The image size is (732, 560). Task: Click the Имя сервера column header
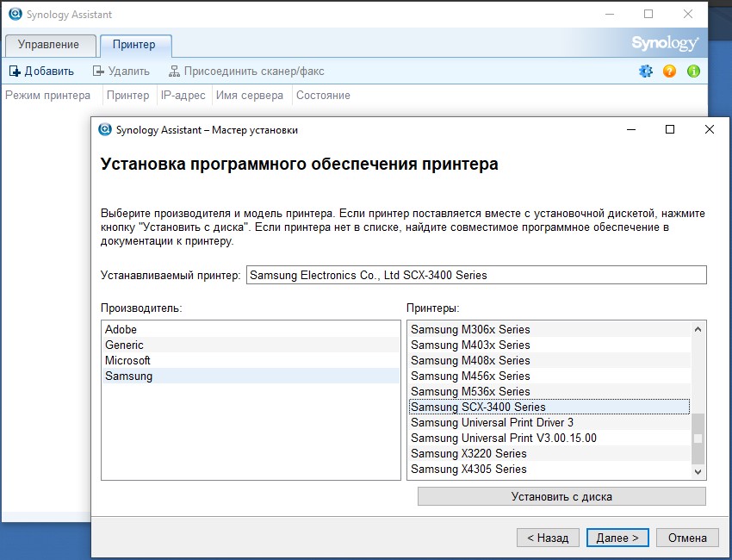pos(250,96)
